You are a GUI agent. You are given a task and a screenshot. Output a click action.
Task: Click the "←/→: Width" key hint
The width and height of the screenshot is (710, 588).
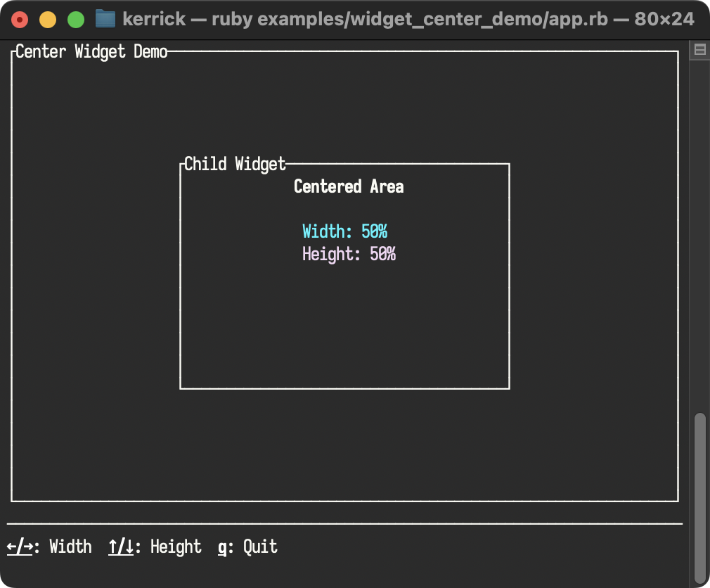(49, 547)
